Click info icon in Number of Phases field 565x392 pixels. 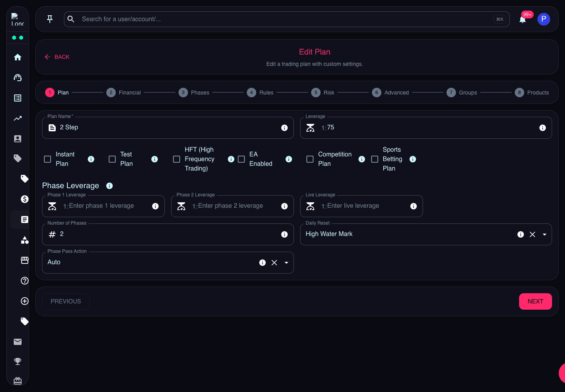[x=284, y=234]
